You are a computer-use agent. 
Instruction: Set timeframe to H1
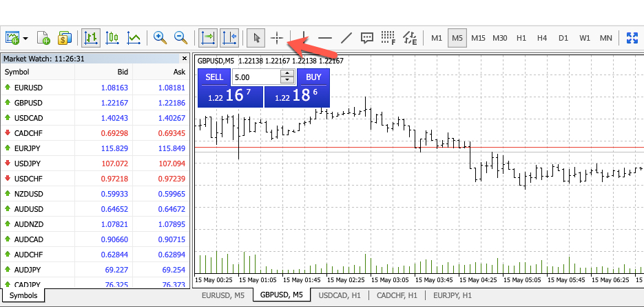pos(521,38)
